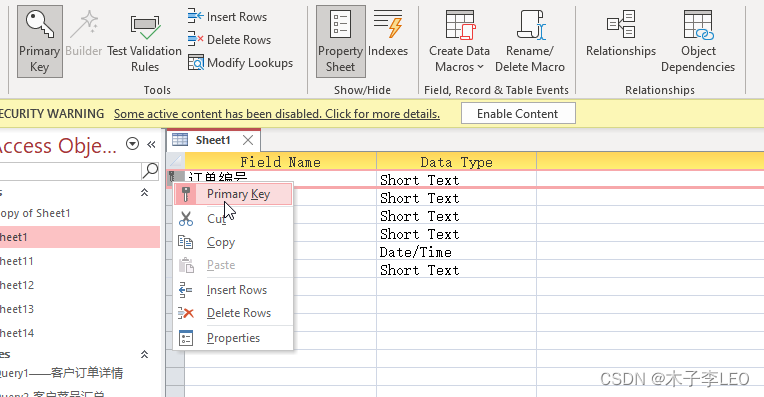The height and width of the screenshot is (397, 764).
Task: Open the navigation pane options dropdown
Action: 133,144
